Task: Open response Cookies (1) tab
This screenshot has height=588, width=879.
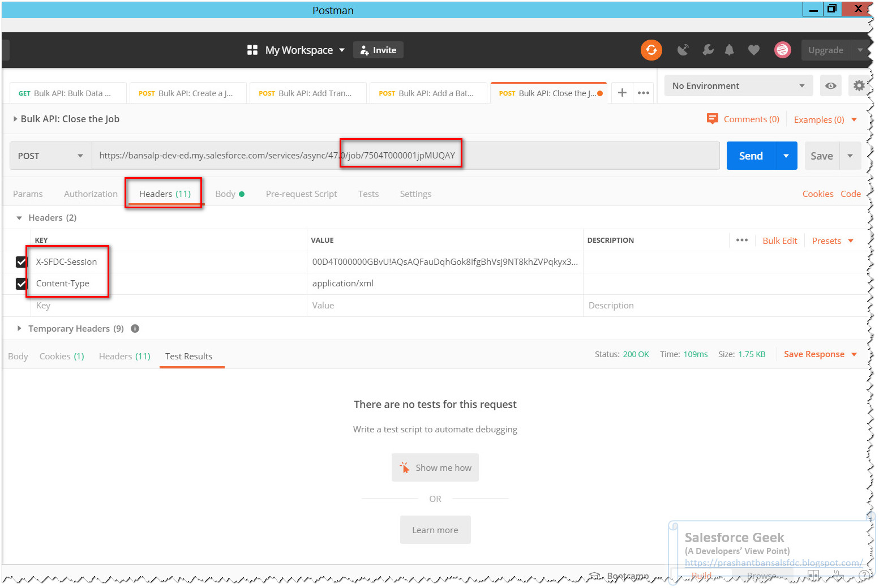Action: click(x=62, y=356)
